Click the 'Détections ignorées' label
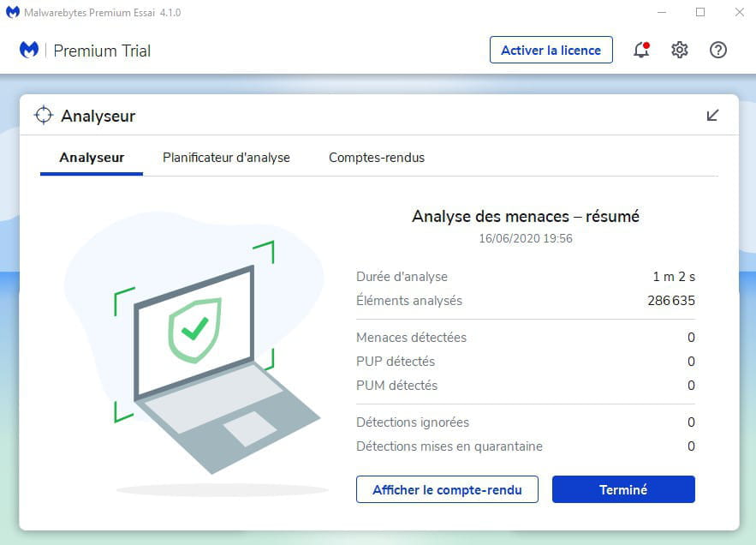The image size is (756, 545). (412, 422)
